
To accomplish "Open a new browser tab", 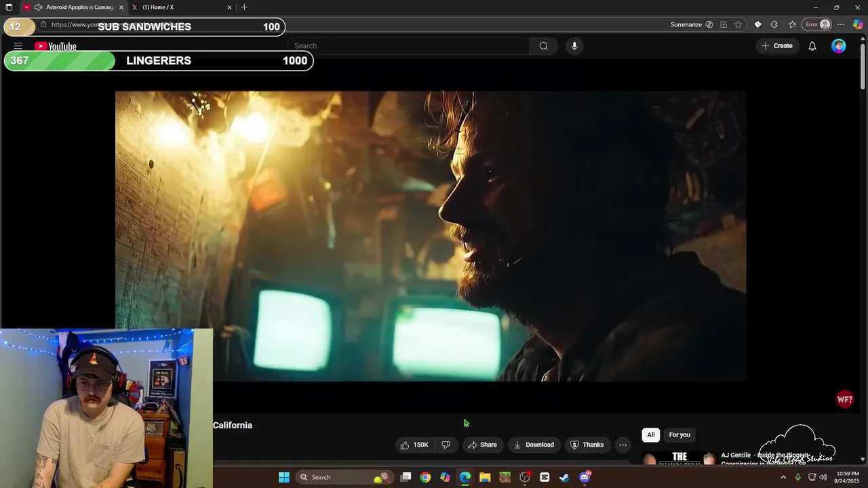I will point(244,7).
